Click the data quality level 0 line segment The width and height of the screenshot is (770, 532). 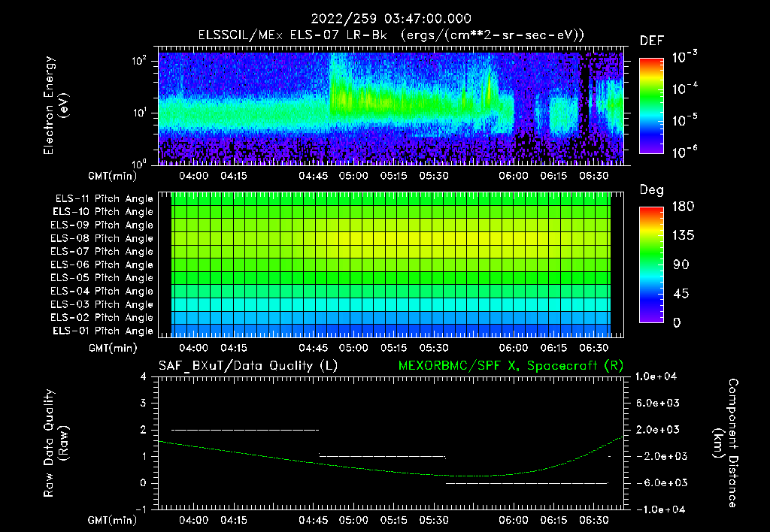[x=527, y=483]
